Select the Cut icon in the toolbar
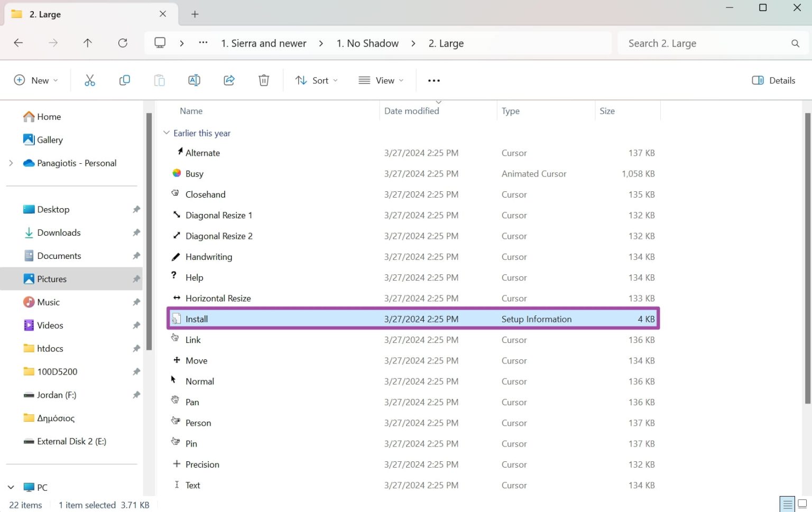Image resolution: width=812 pixels, height=512 pixels. click(89, 80)
